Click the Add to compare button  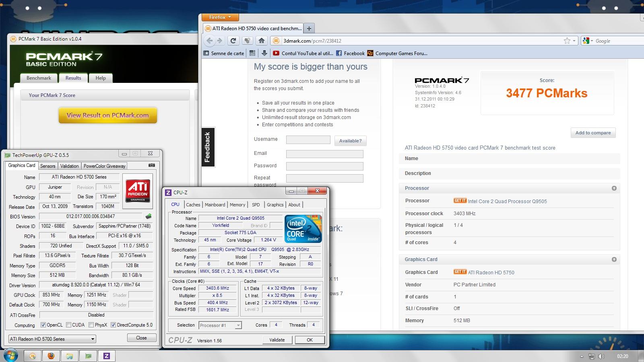593,133
